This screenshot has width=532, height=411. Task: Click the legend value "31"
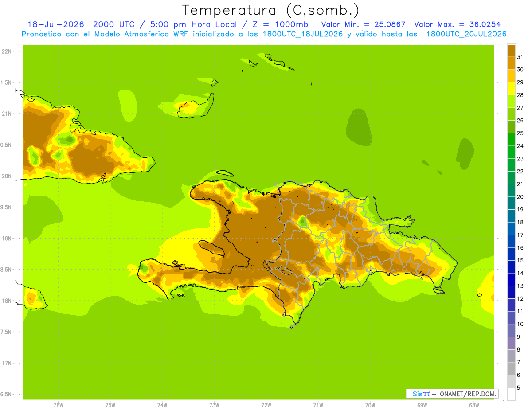(520, 56)
